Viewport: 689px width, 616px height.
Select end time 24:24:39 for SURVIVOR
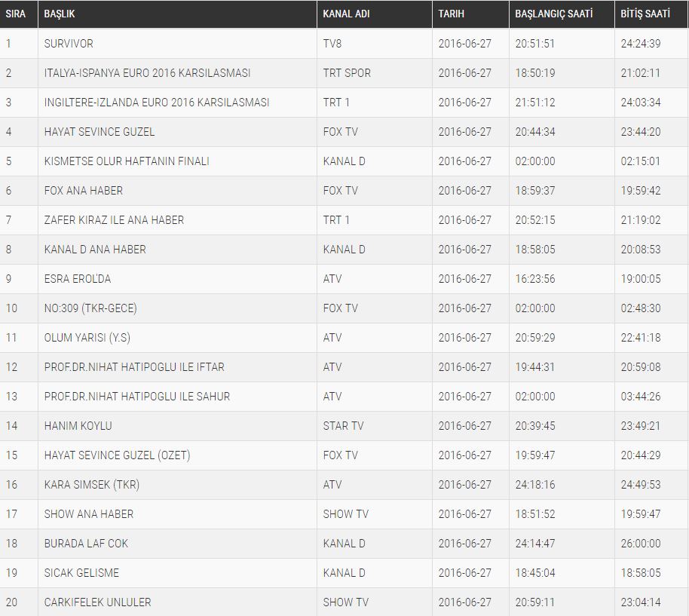tap(641, 44)
